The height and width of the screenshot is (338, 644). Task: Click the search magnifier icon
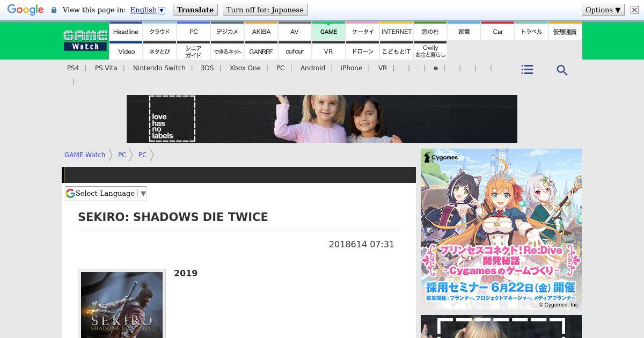(x=562, y=70)
